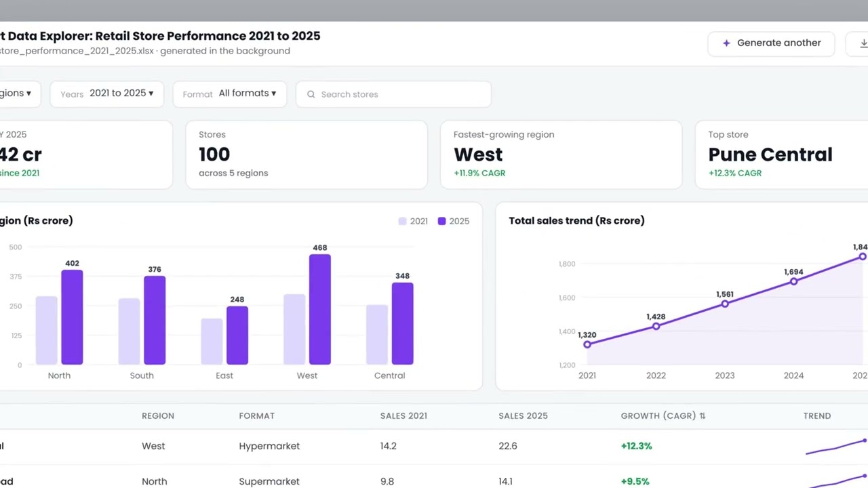Sort by GROWTH (CAGR) column header
868x488 pixels.
663,415
